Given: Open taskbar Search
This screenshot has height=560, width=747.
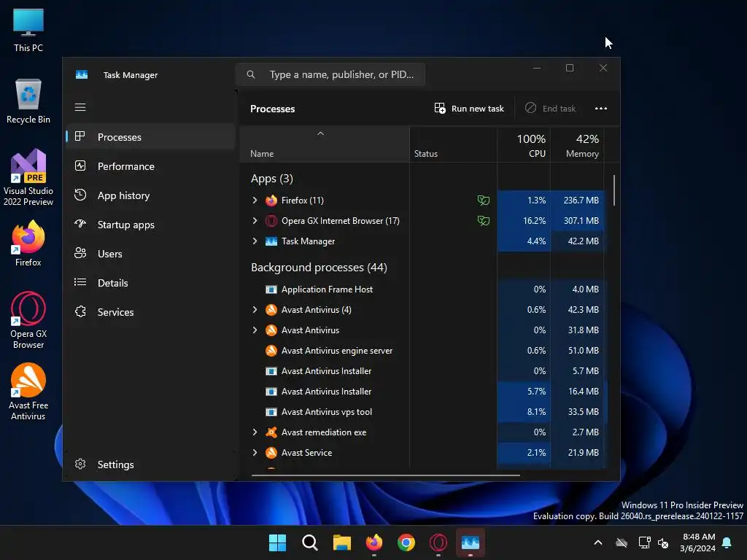Looking at the screenshot, I should [309, 542].
